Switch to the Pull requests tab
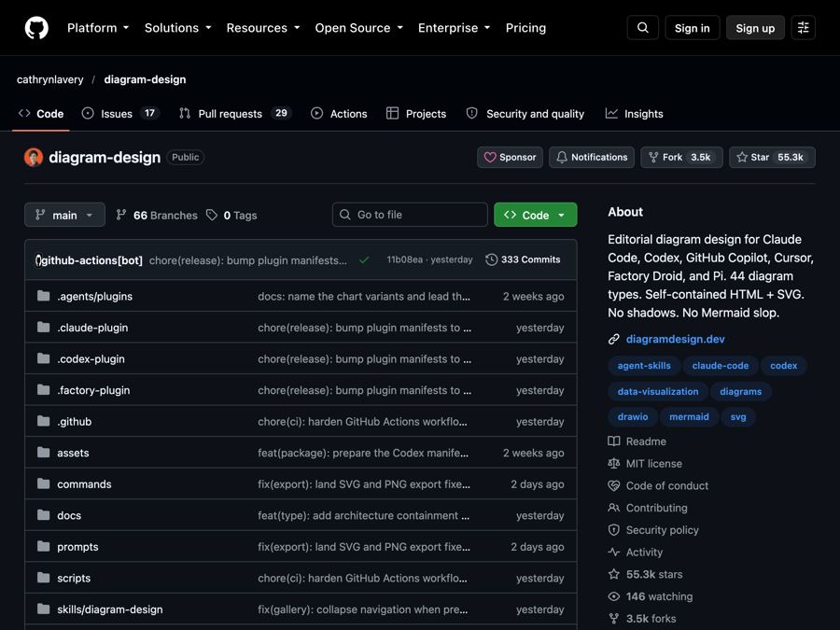Viewport: 840px width, 630px height. 235,114
